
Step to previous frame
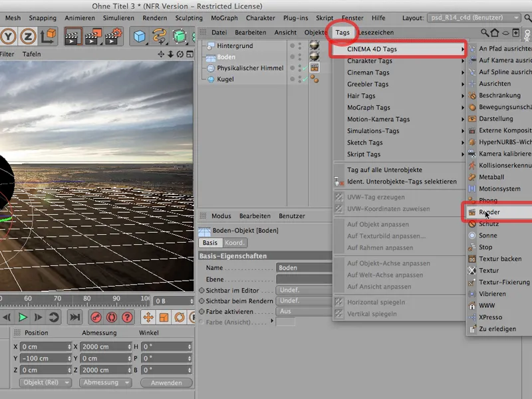click(7, 317)
